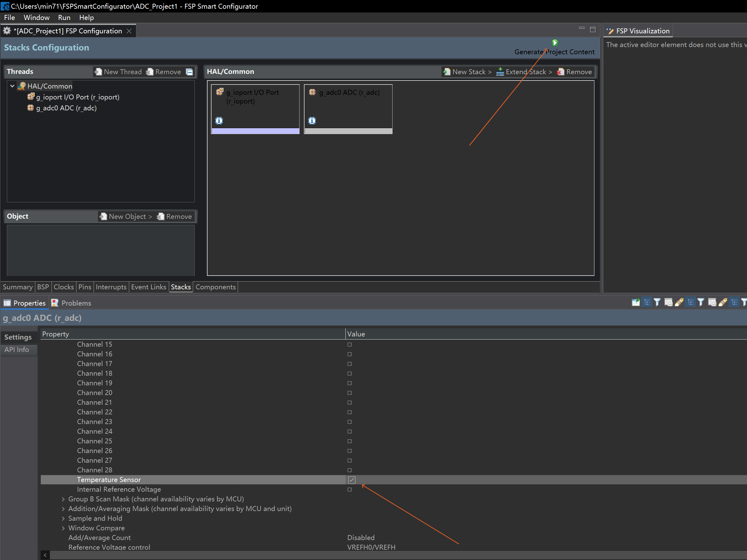Click Generate Project Content button
This screenshot has width=747, height=560.
pos(554,47)
